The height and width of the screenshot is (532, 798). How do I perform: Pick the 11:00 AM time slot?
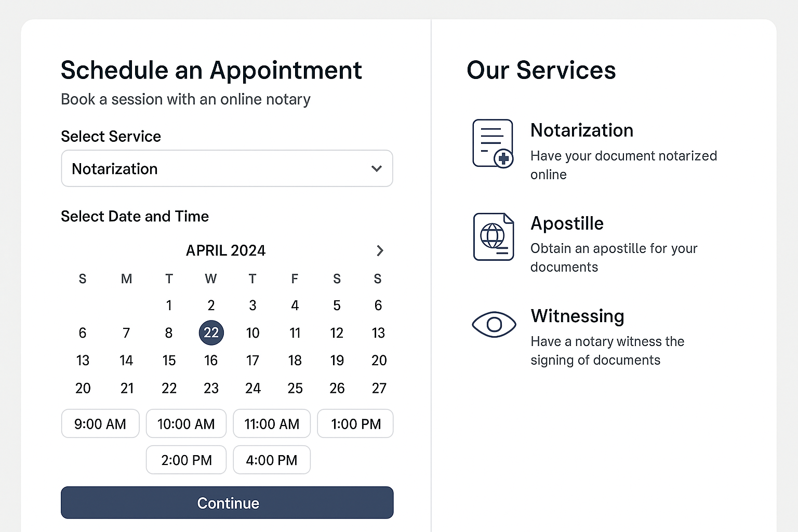tap(272, 423)
